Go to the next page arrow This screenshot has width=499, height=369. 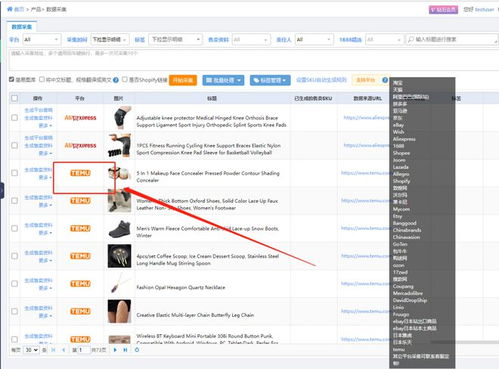pyautogui.click(x=115, y=350)
